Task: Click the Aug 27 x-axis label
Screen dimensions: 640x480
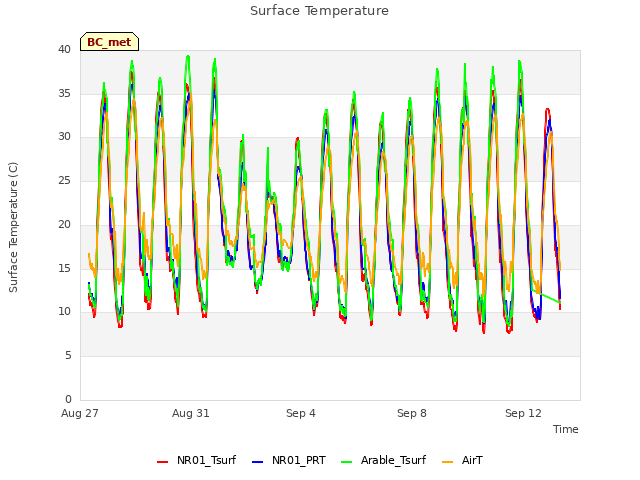Action: pyautogui.click(x=80, y=413)
